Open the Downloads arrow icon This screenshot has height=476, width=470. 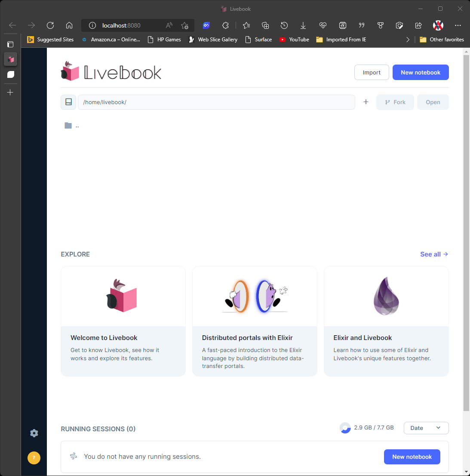(x=303, y=25)
